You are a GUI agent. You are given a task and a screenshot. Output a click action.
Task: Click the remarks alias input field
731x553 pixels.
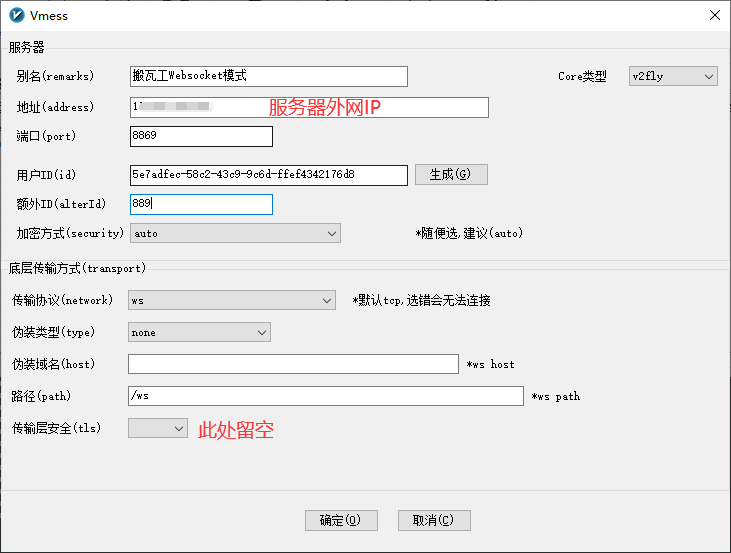click(269, 76)
